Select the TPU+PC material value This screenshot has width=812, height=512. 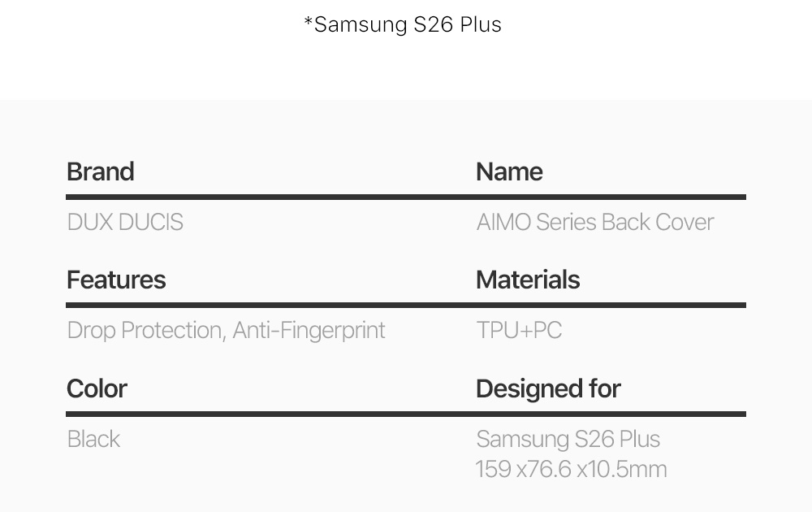tap(519, 330)
